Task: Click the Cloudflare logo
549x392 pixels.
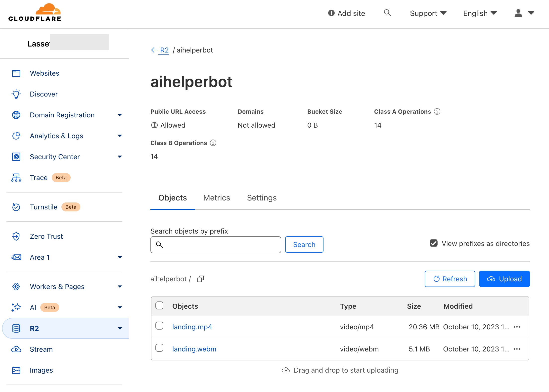Action: click(x=35, y=11)
